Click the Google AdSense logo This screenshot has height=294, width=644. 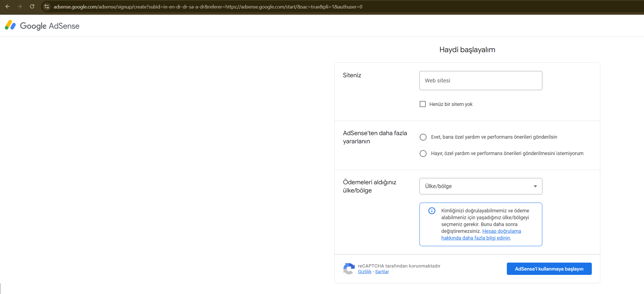pos(42,26)
